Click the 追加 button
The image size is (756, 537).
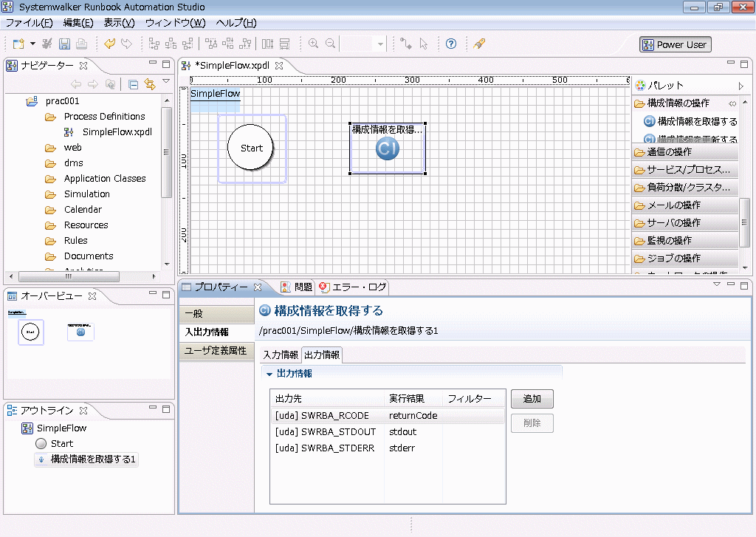[532, 399]
